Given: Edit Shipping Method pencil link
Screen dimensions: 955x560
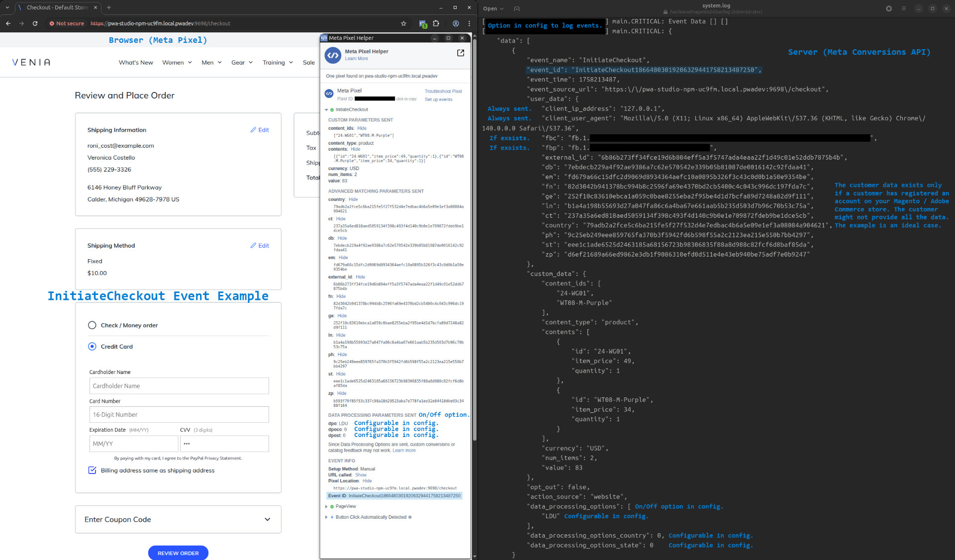Looking at the screenshot, I should 260,246.
